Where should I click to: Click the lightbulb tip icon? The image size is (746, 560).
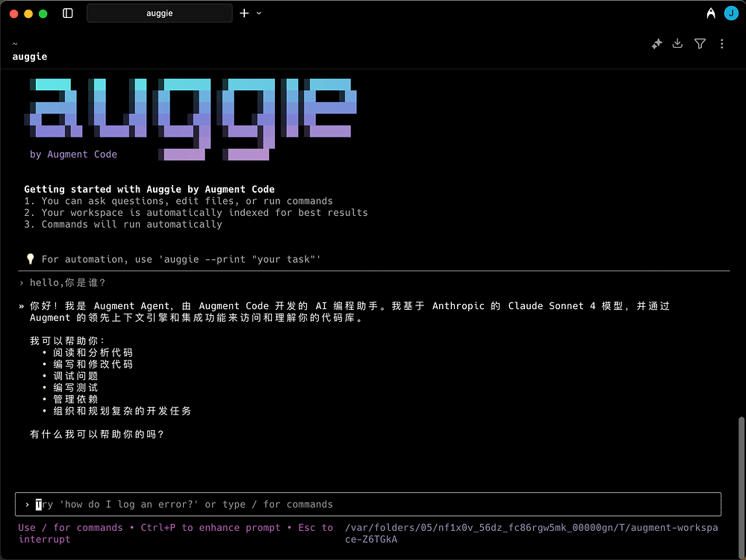click(x=31, y=259)
